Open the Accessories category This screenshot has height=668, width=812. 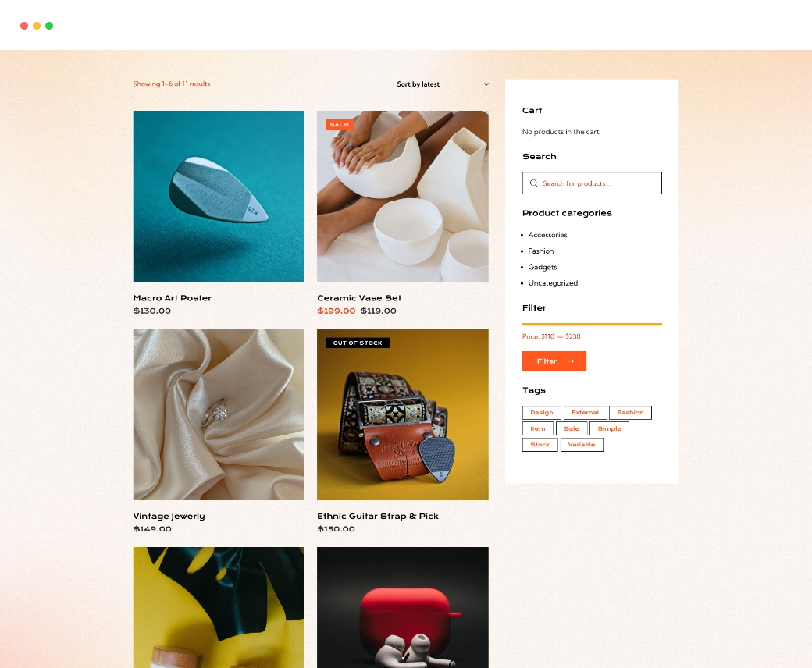(547, 235)
